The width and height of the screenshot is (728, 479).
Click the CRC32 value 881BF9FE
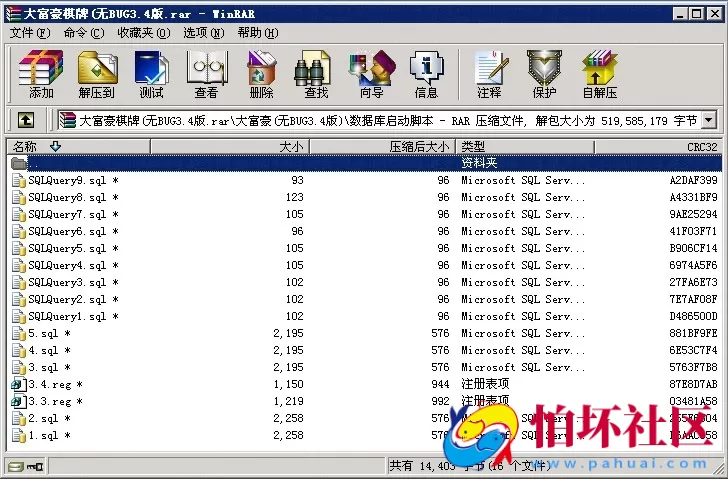pyautogui.click(x=693, y=333)
